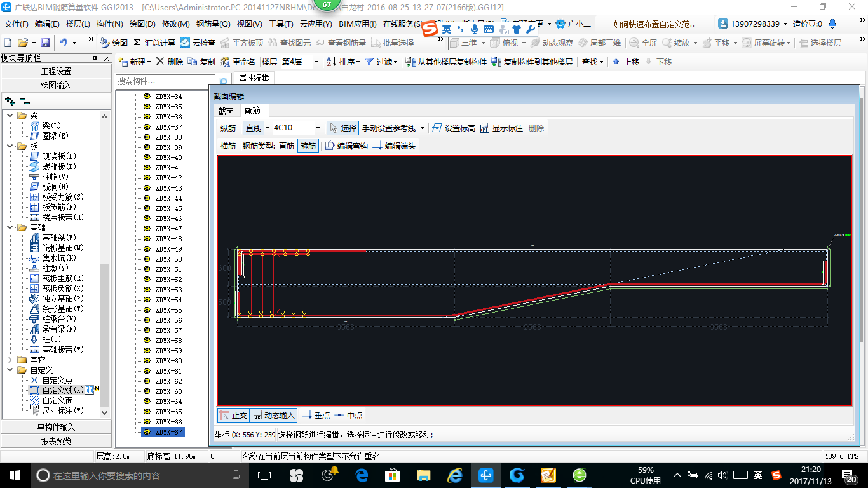
Task: Open the 三维 view dropdown
Action: click(483, 43)
